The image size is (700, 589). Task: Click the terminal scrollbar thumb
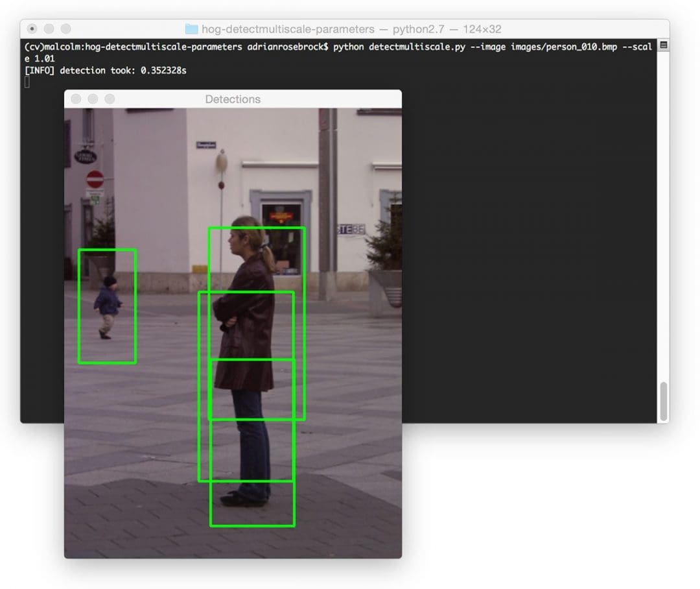(664, 401)
